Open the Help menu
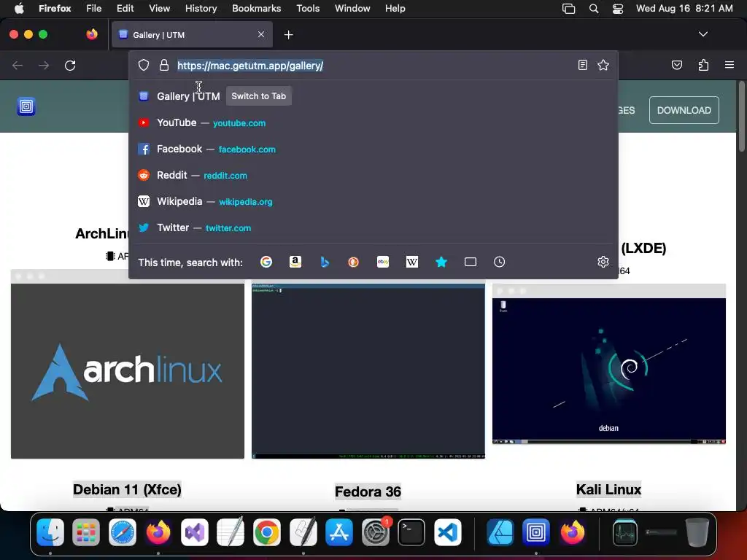Viewport: 747px width, 560px height. 395,9
